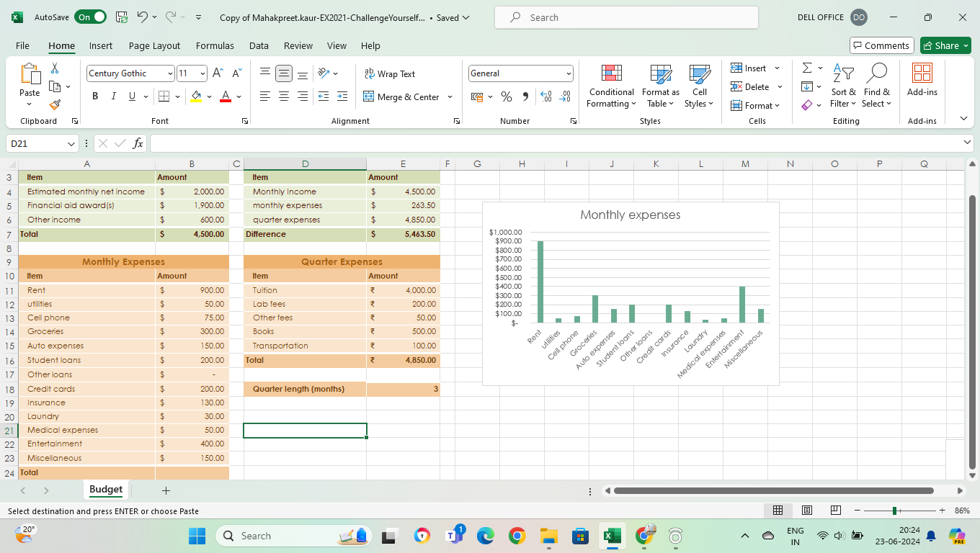The image size is (980, 553).
Task: Open fill color dropdown arrow
Action: (209, 96)
